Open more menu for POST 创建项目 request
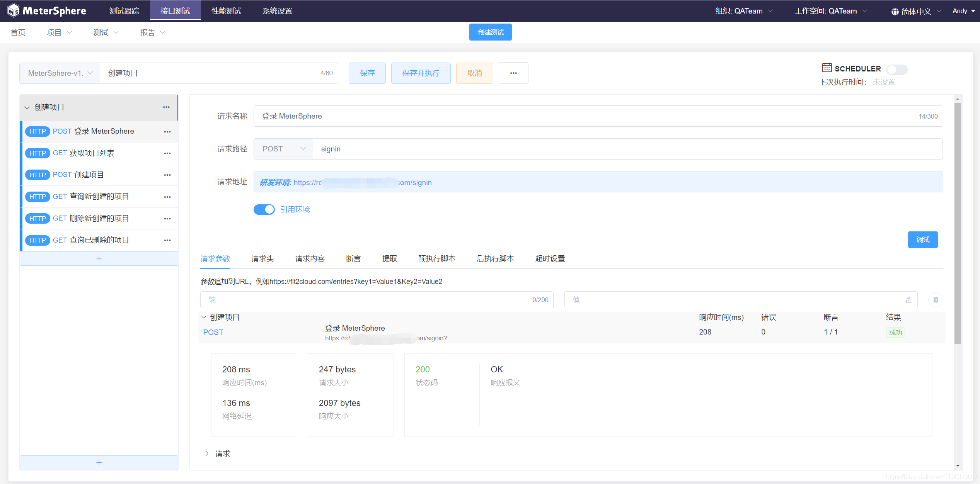Image resolution: width=980 pixels, height=484 pixels. pyautogui.click(x=167, y=175)
